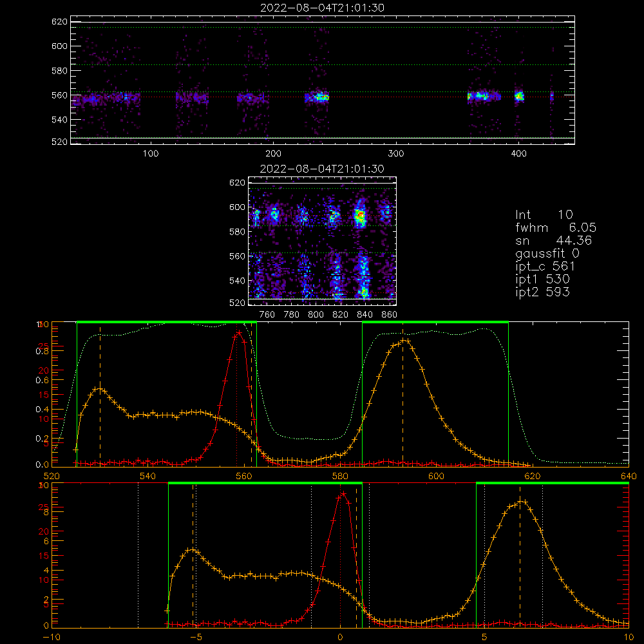
Task: Click white y-axis label 0.6 on upper profile plot
Action: [42, 380]
